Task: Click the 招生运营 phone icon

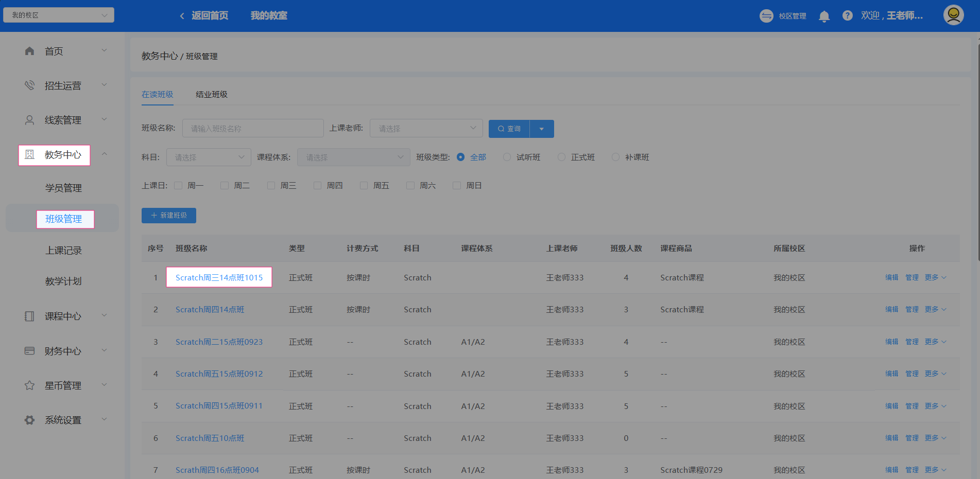Action: [29, 85]
